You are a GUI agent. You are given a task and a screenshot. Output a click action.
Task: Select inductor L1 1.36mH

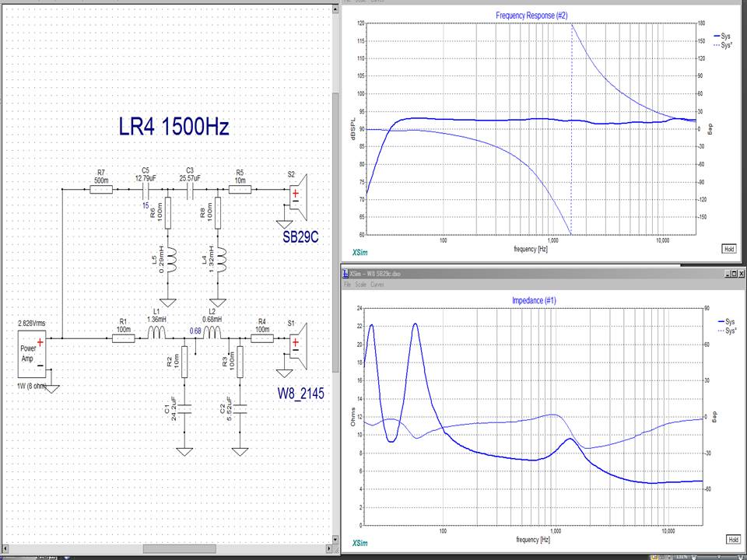156,333
